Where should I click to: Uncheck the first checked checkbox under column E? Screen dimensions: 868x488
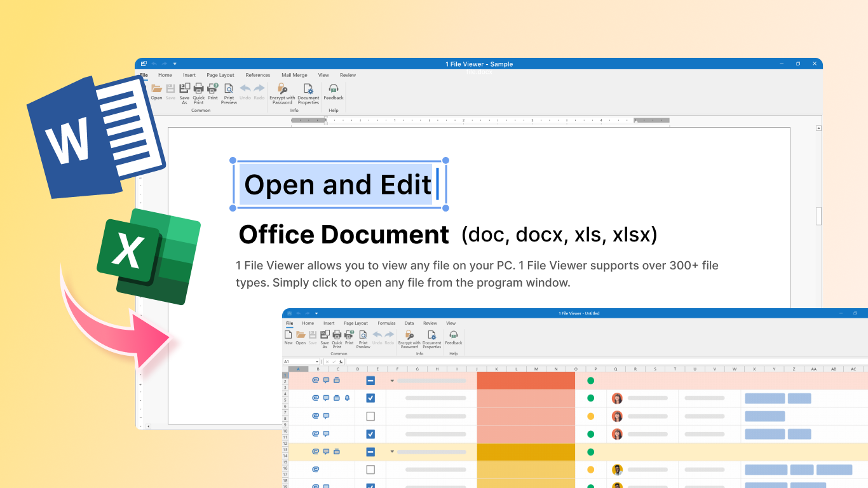click(x=370, y=398)
